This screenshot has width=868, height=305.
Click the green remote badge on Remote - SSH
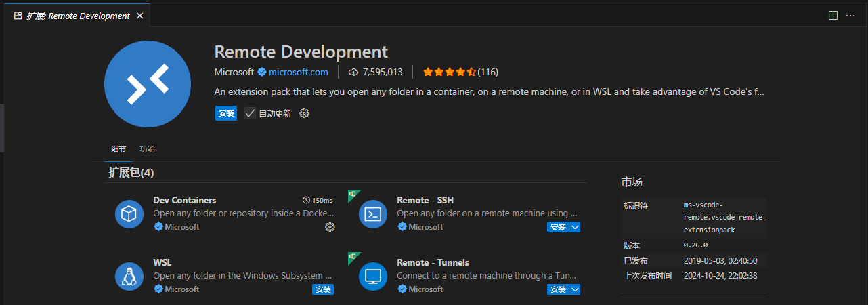(x=353, y=195)
